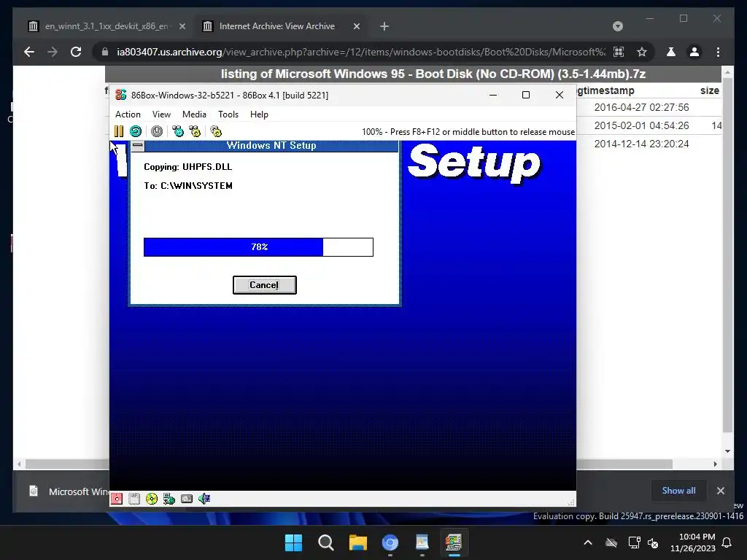The width and height of the screenshot is (747, 560).
Task: Click hard disk icon in 86Box status bar
Action: tap(187, 499)
